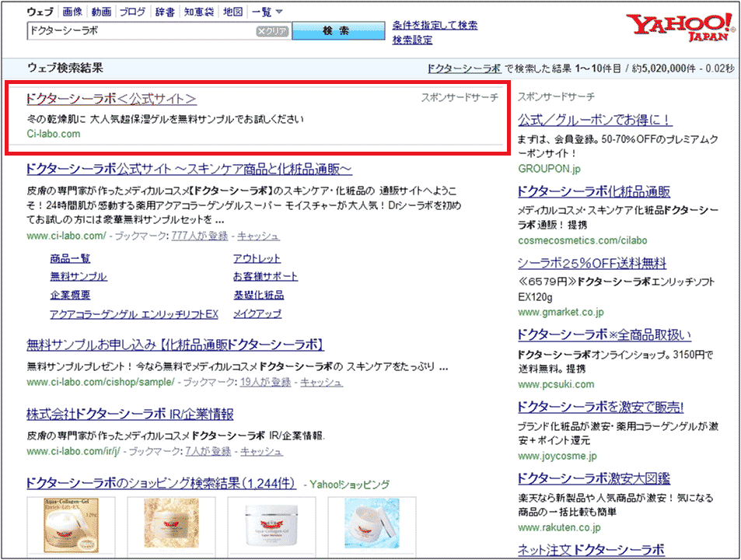Click inside the search input field
Image resolution: width=741 pixels, height=560 pixels.
pyautogui.click(x=140, y=31)
